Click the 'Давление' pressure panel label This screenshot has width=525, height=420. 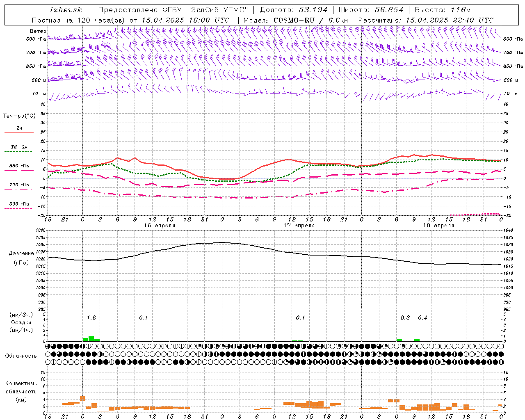point(21,253)
